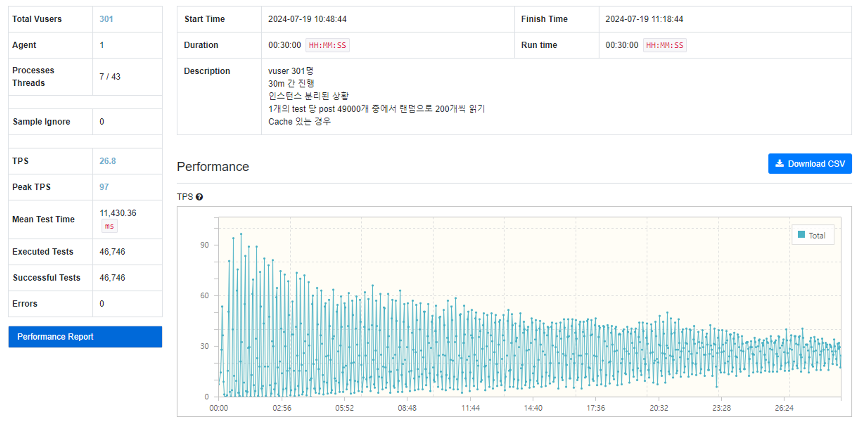Click the 02:56 time axis label
The image size is (868, 428).
click(x=282, y=408)
